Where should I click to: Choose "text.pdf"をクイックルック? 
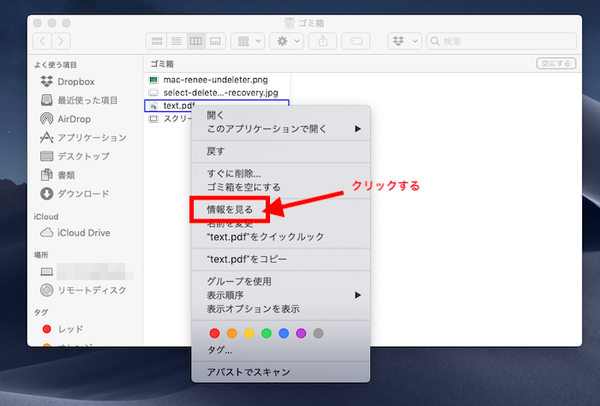point(280,237)
